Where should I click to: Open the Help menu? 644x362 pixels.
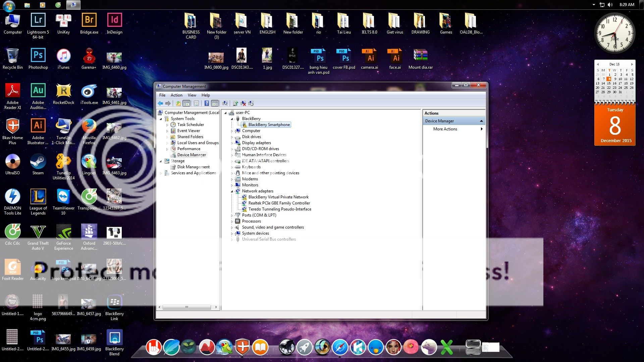coord(206,95)
